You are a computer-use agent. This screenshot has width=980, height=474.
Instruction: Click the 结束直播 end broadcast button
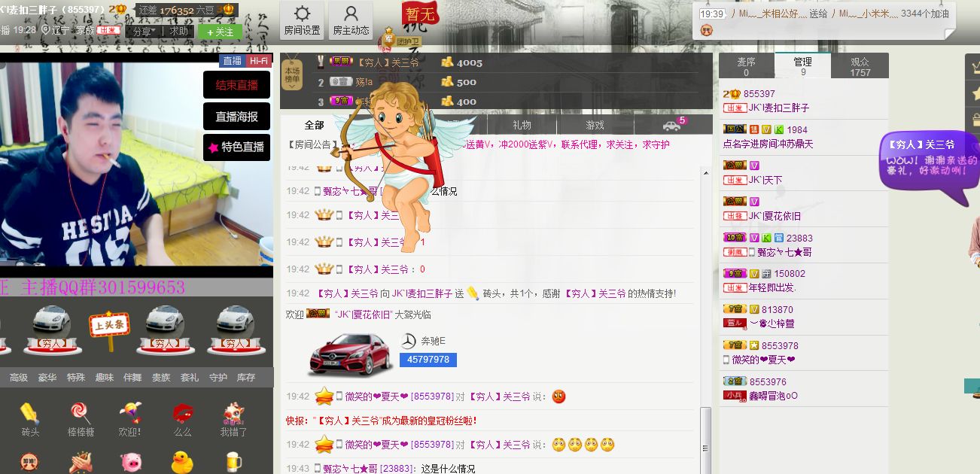click(x=236, y=85)
